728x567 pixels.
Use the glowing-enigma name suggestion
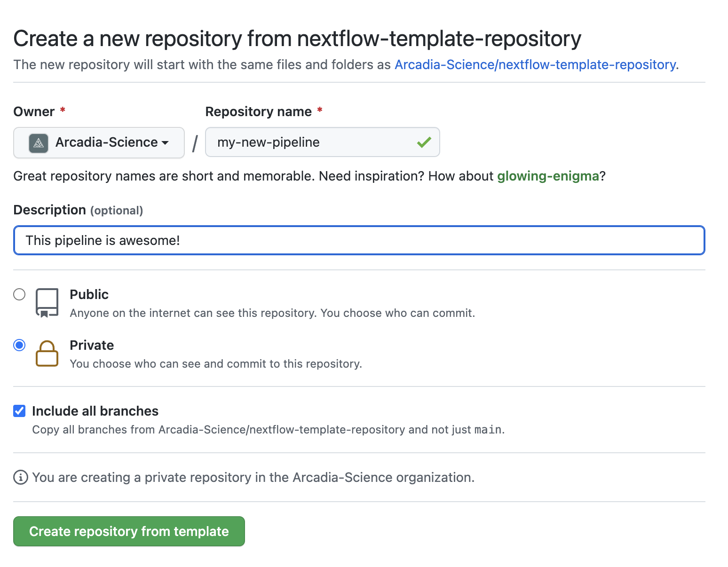548,176
